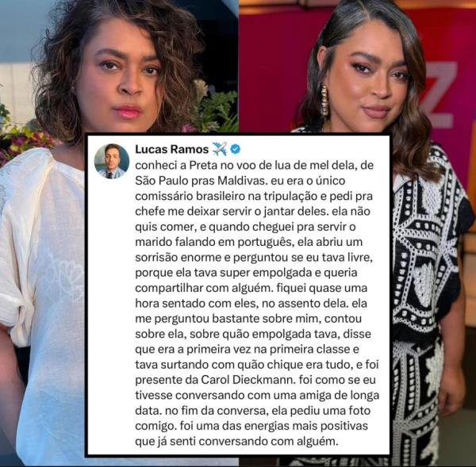Open the Lucas Ramos display name
The height and width of the screenshot is (467, 476).
click(172, 149)
